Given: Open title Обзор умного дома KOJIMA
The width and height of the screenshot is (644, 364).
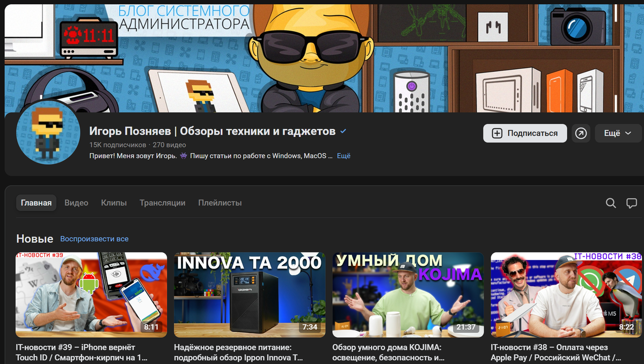Looking at the screenshot, I should tap(389, 352).
